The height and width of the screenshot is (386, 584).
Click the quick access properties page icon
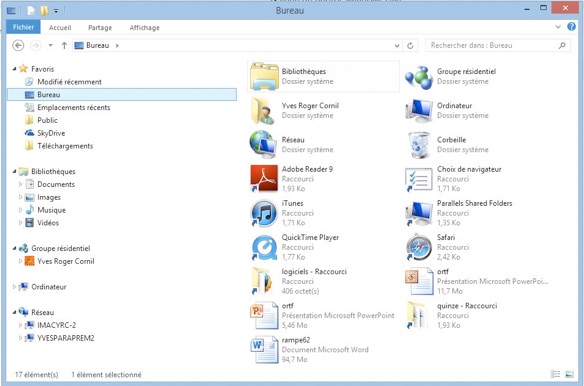click(x=31, y=11)
